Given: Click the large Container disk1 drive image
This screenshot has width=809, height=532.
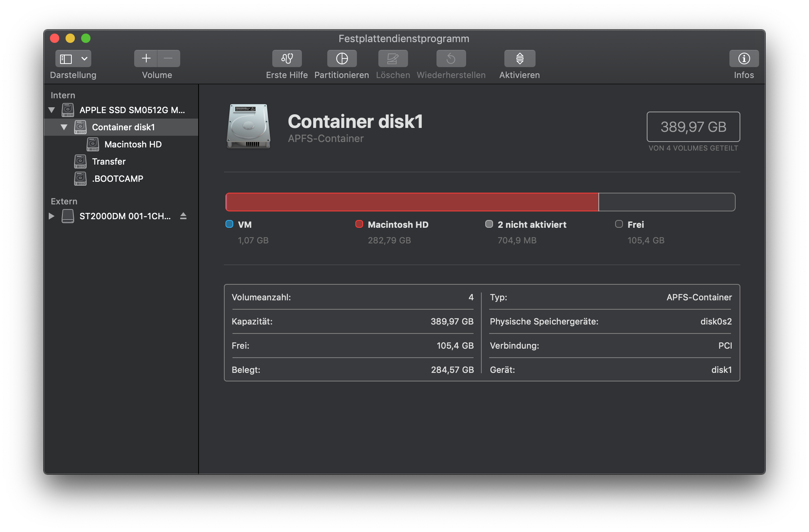Looking at the screenshot, I should 248,126.
